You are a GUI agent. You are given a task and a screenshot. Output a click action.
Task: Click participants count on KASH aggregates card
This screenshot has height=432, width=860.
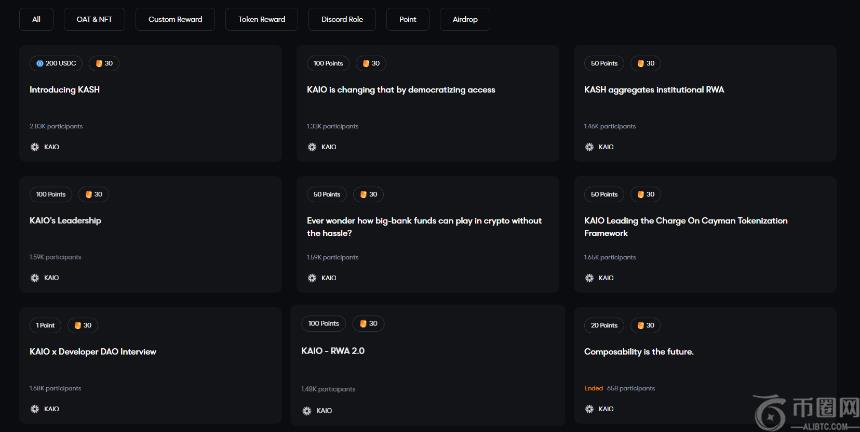pyautogui.click(x=610, y=126)
